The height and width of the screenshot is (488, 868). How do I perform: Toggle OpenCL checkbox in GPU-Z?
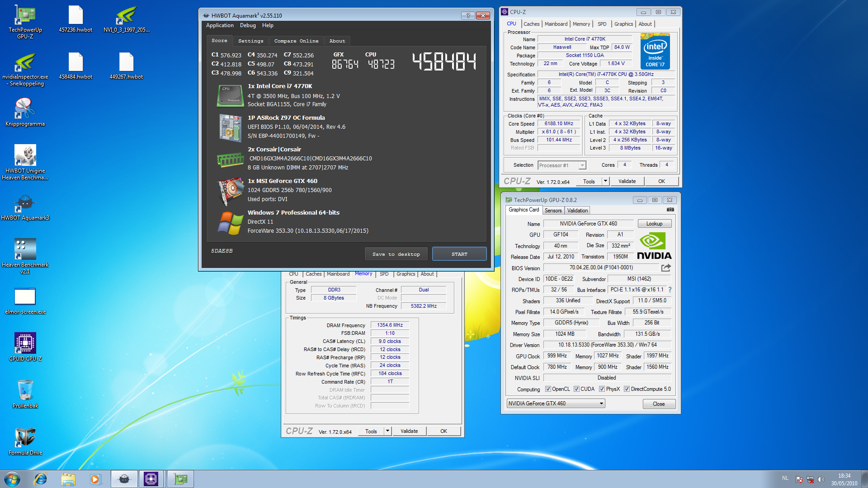tap(548, 389)
